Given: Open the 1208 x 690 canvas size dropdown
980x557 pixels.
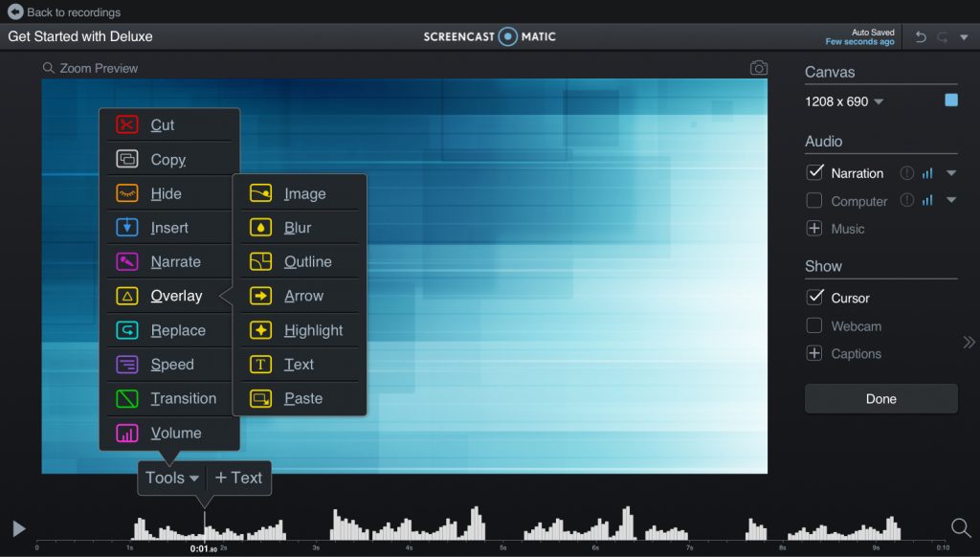Looking at the screenshot, I should 844,101.
